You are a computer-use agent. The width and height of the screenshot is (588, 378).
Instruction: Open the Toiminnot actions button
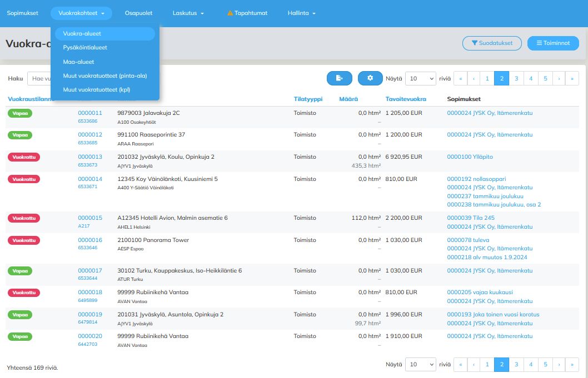coord(553,43)
